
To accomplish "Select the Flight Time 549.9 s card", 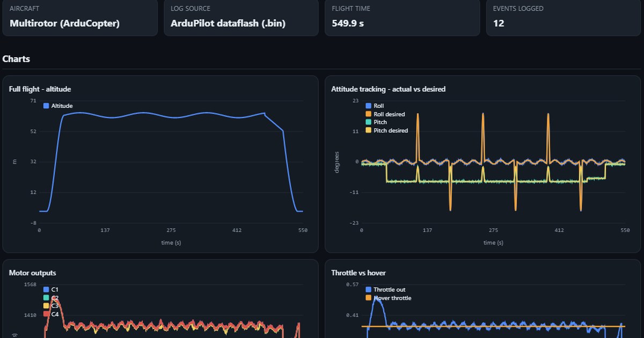I will pos(402,17).
